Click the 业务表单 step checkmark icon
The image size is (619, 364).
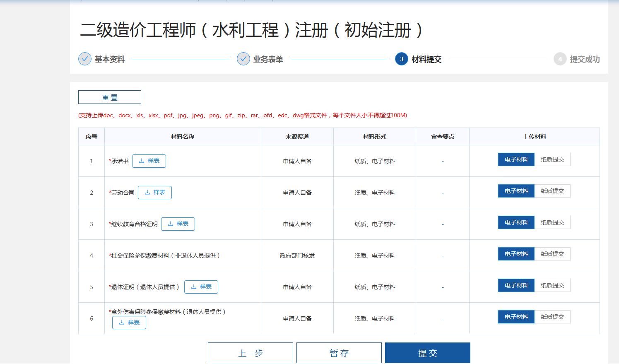coord(243,59)
